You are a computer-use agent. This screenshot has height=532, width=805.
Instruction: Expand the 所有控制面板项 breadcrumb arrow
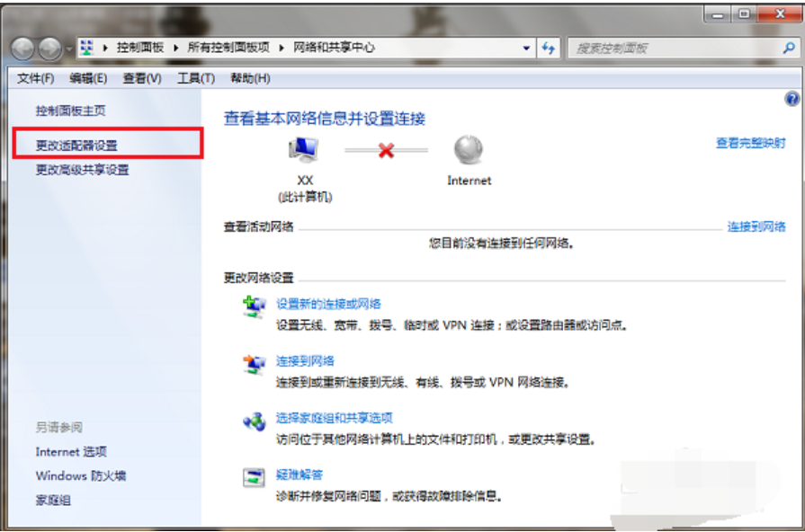pyautogui.click(x=282, y=48)
